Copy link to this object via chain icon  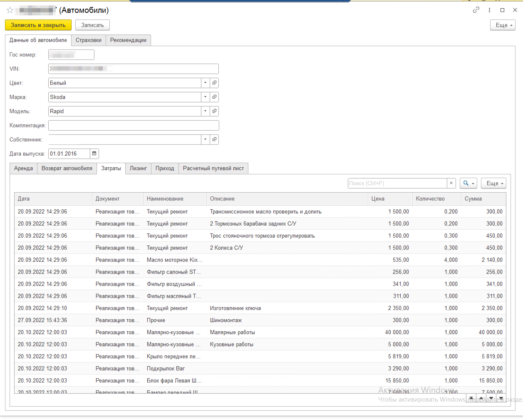(x=476, y=10)
